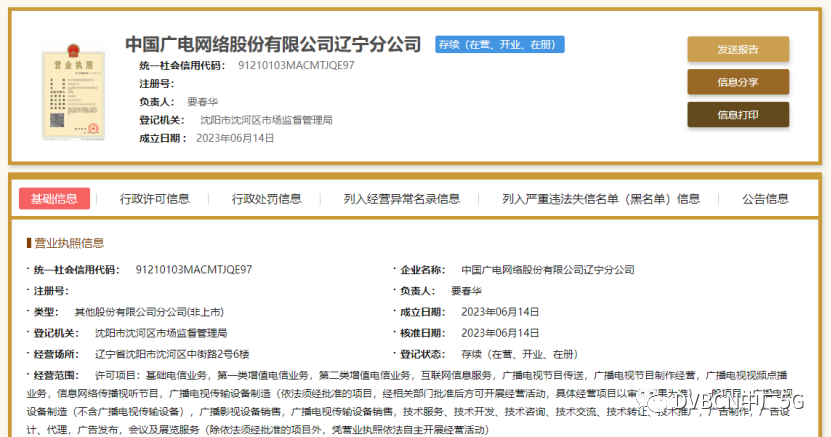Click the 信息分享 button

pos(738,82)
